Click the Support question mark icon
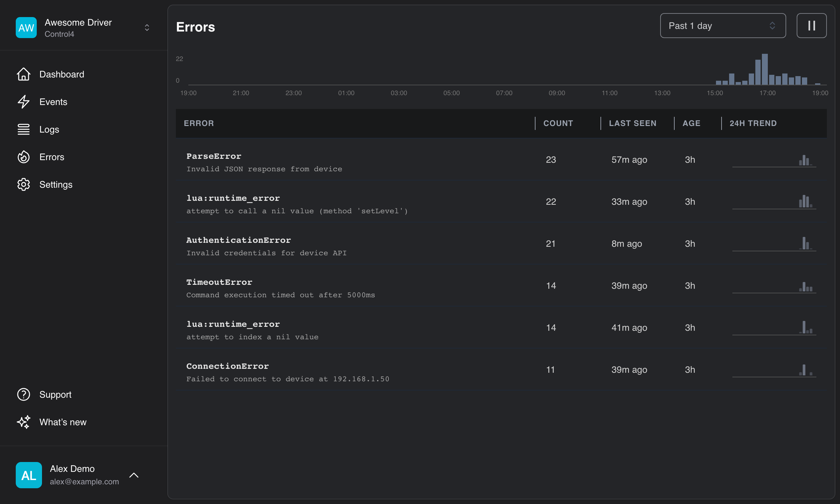840x504 pixels. pyautogui.click(x=23, y=394)
